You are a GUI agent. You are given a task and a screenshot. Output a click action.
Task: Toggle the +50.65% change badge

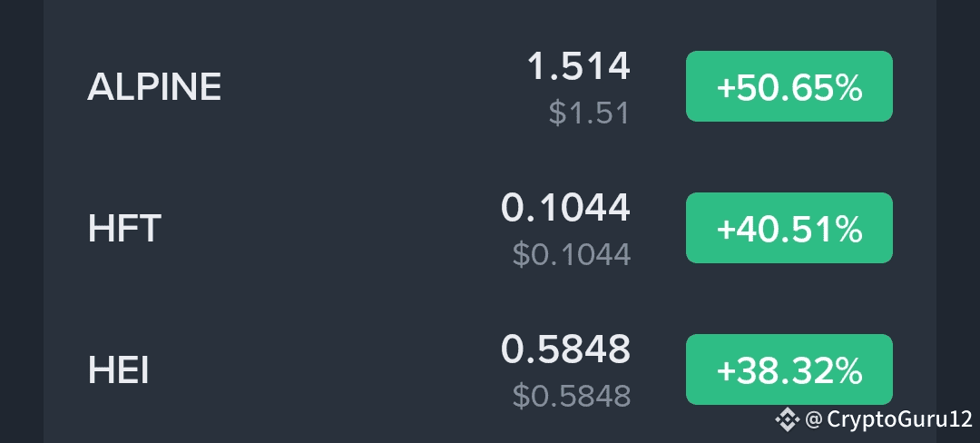pos(789,86)
